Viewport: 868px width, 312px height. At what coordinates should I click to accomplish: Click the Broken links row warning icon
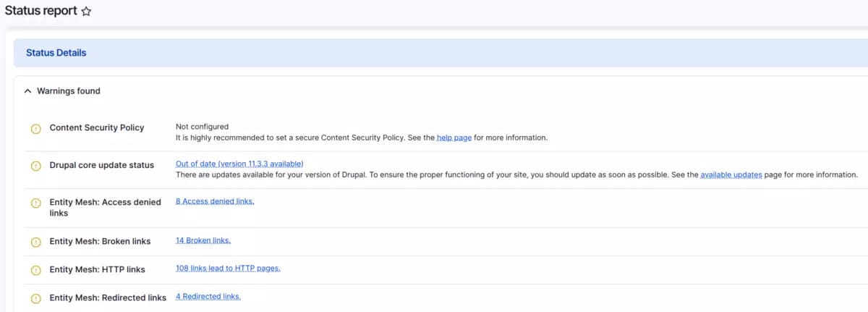tap(35, 242)
